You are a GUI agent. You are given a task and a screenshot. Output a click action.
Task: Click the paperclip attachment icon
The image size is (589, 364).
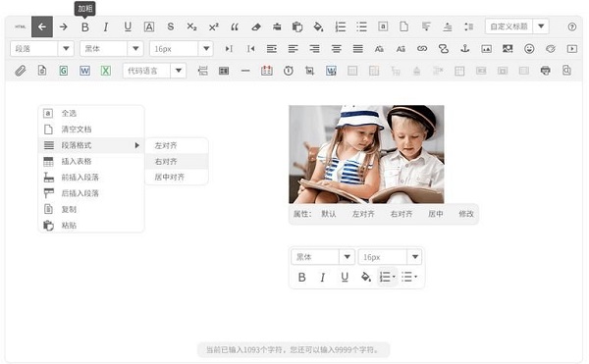coord(21,71)
